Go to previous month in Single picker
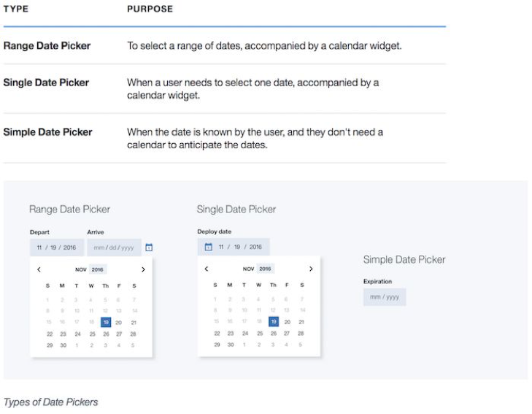532x414 pixels. click(207, 269)
